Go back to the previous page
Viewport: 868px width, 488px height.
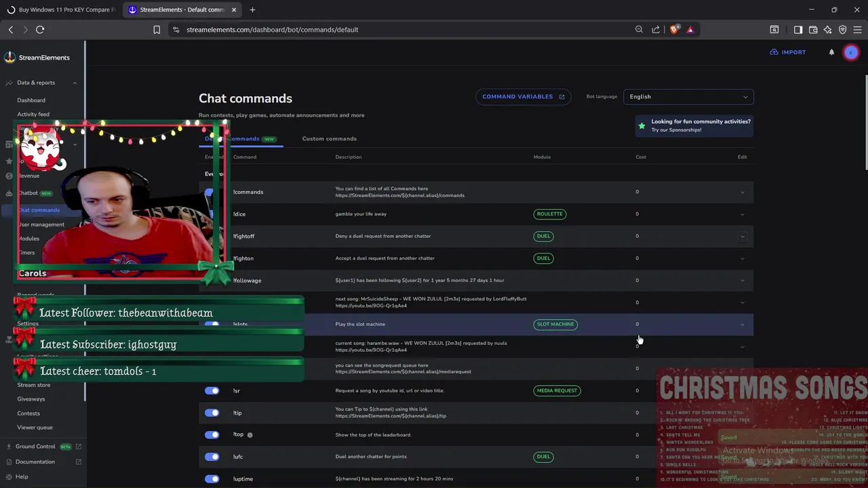click(11, 30)
